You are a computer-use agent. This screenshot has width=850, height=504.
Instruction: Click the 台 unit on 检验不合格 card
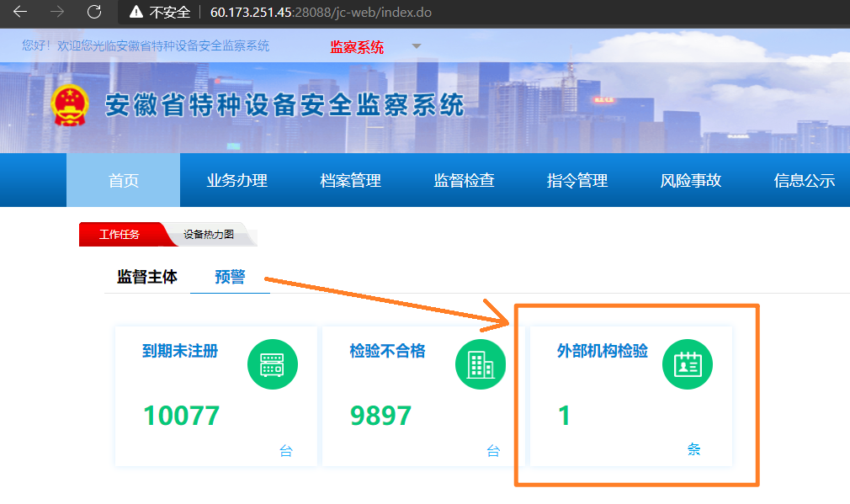pos(493,450)
